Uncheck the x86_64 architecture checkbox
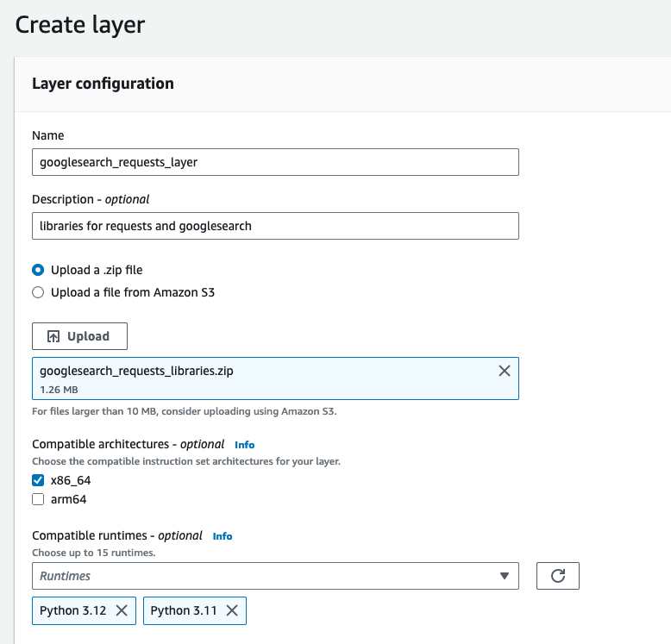The height and width of the screenshot is (644, 671). click(38, 480)
